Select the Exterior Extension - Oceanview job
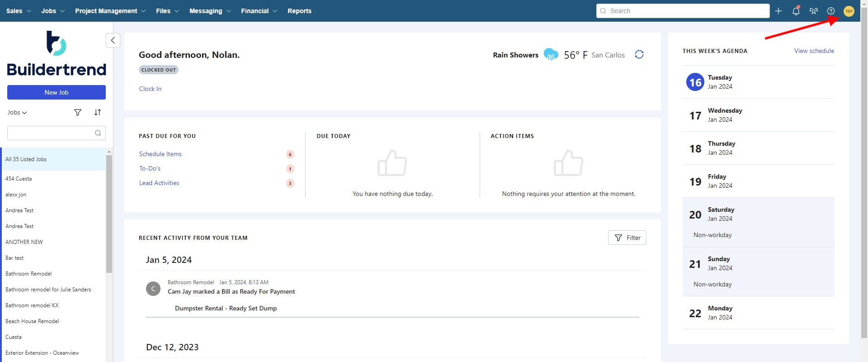This screenshot has height=362, width=868. click(x=53, y=353)
